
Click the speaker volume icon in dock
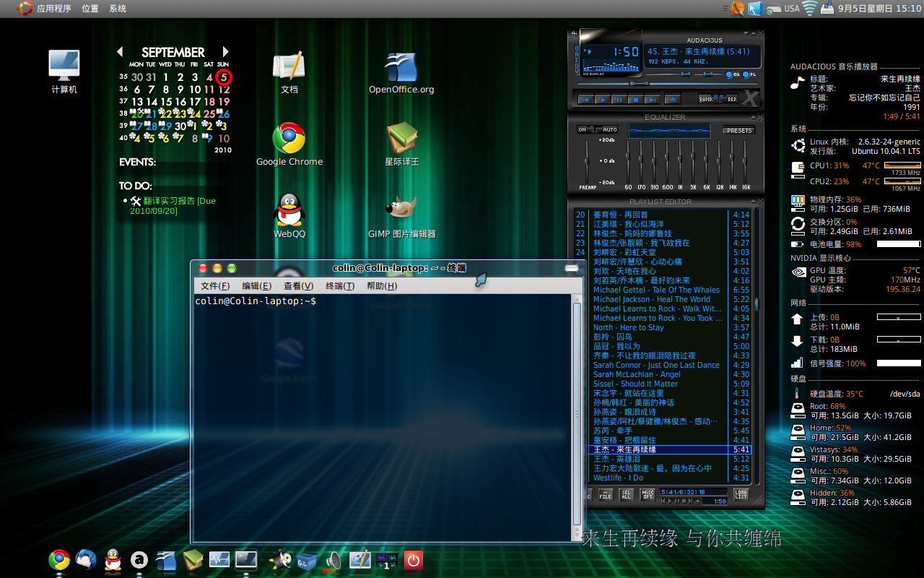(x=333, y=560)
